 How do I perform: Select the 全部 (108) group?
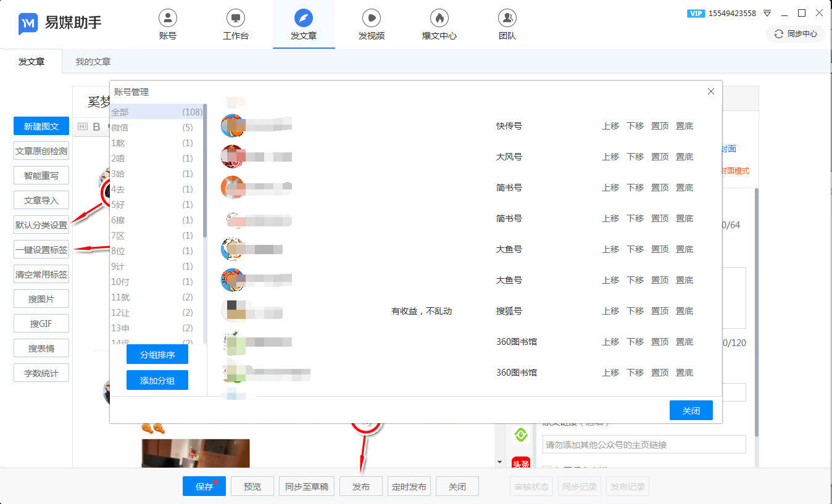click(x=157, y=112)
